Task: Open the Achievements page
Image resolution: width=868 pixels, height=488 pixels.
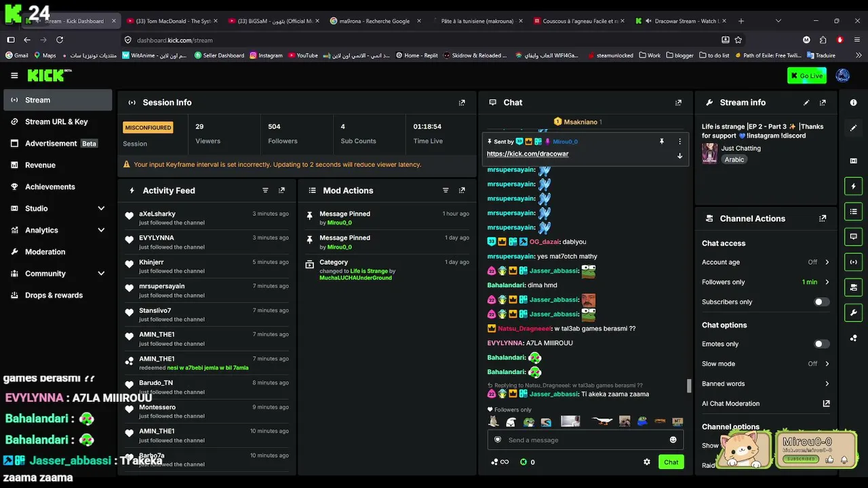Action: coord(56,187)
